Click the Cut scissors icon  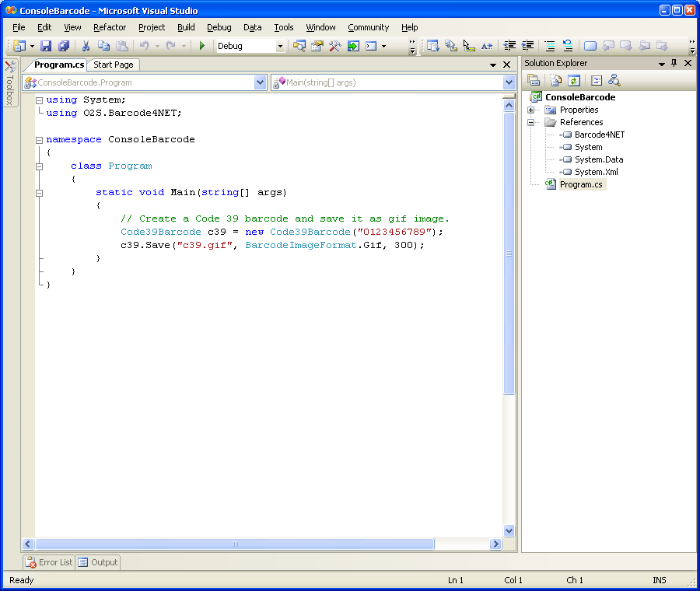(x=86, y=47)
